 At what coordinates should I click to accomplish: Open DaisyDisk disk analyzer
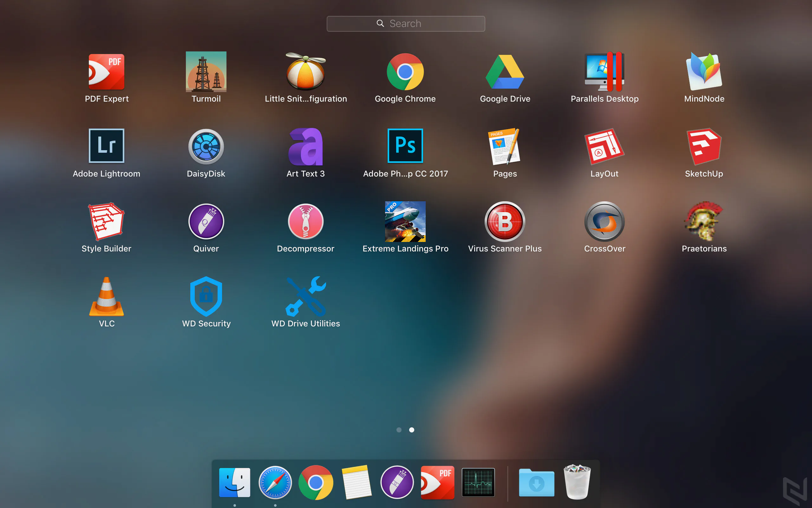click(x=206, y=146)
